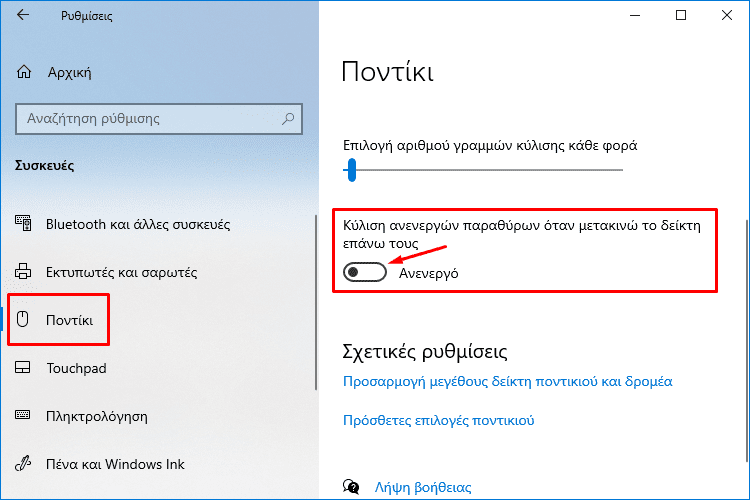Select the Bluetooth devices icon
Image resolution: width=750 pixels, height=500 pixels.
click(x=23, y=224)
